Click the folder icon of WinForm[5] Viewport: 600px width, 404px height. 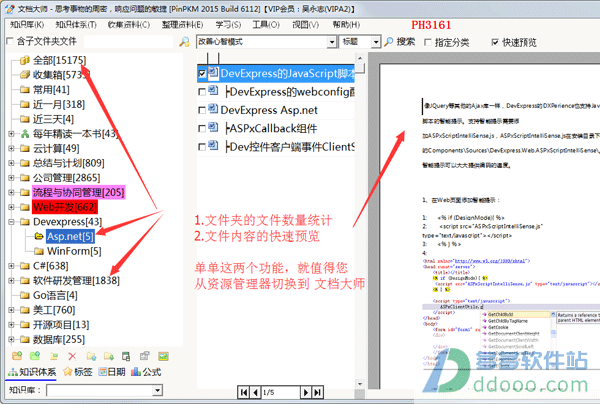[x=39, y=251]
